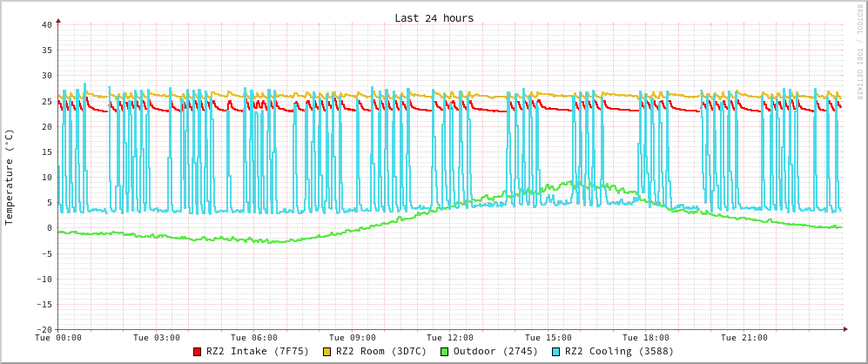Click the 'Tue 15:00' time axis label
The width and height of the screenshot is (868, 364).
pyautogui.click(x=548, y=337)
